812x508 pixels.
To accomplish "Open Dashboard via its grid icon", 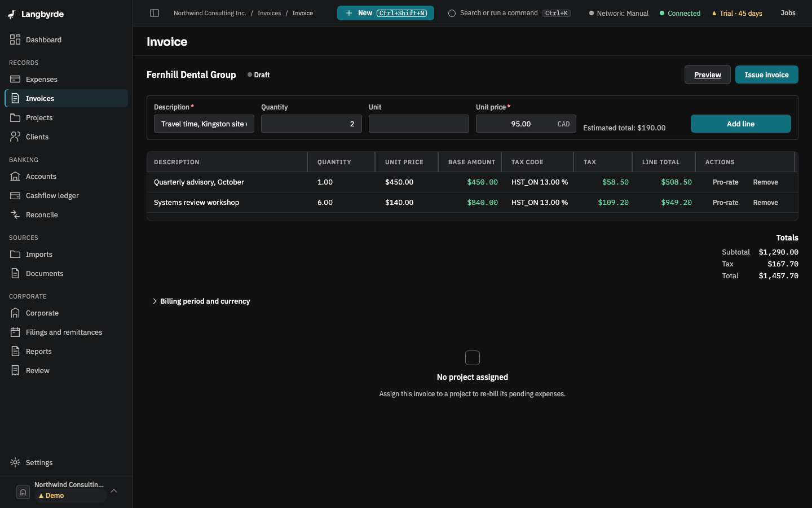I will 15,40.
